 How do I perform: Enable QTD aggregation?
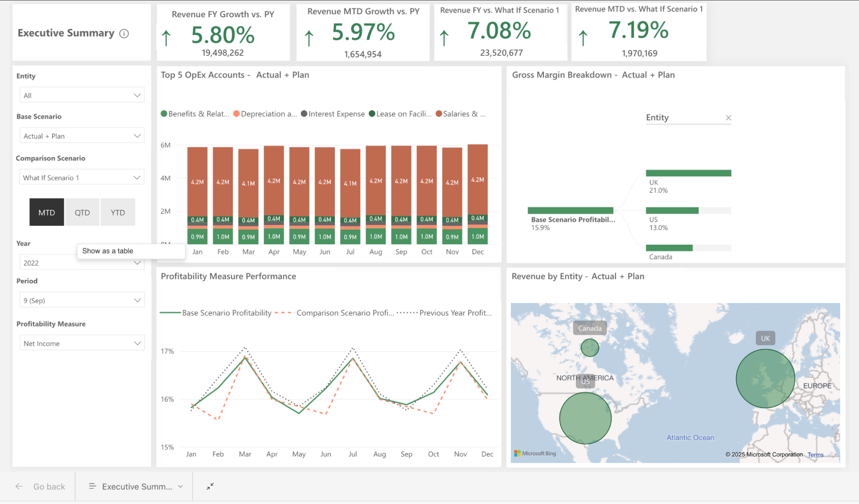tap(82, 212)
